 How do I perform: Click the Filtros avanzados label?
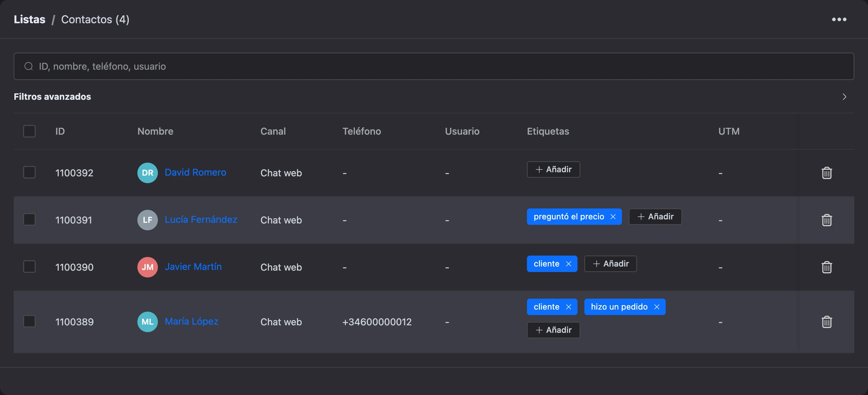point(52,97)
